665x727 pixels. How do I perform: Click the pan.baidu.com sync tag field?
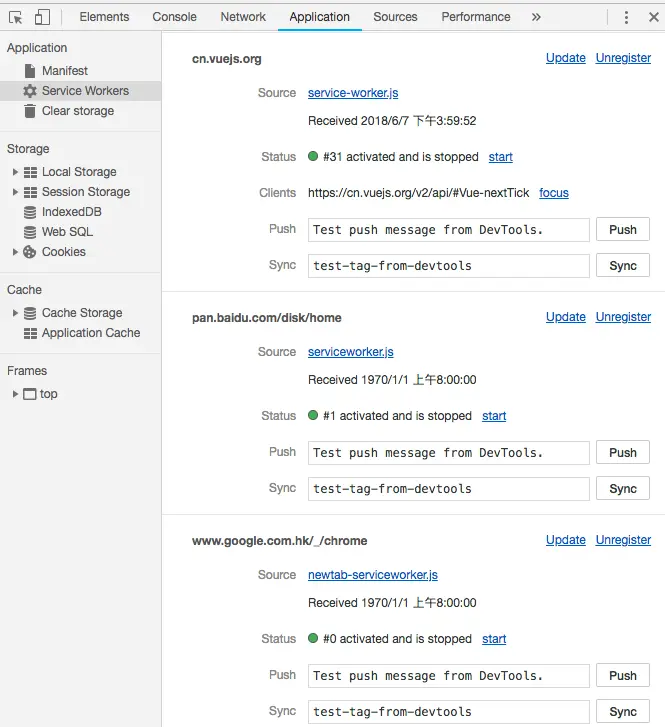(448, 489)
